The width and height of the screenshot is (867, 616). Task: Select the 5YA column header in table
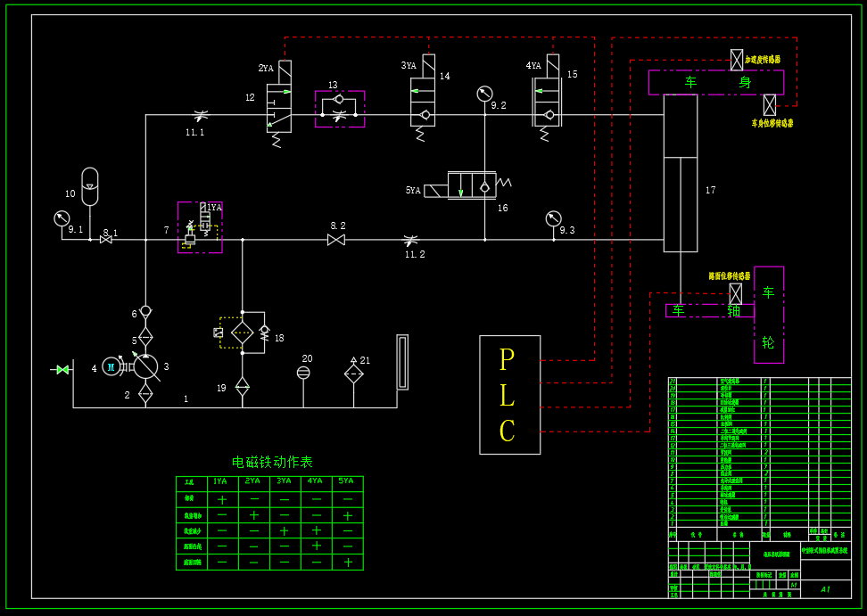[346, 481]
